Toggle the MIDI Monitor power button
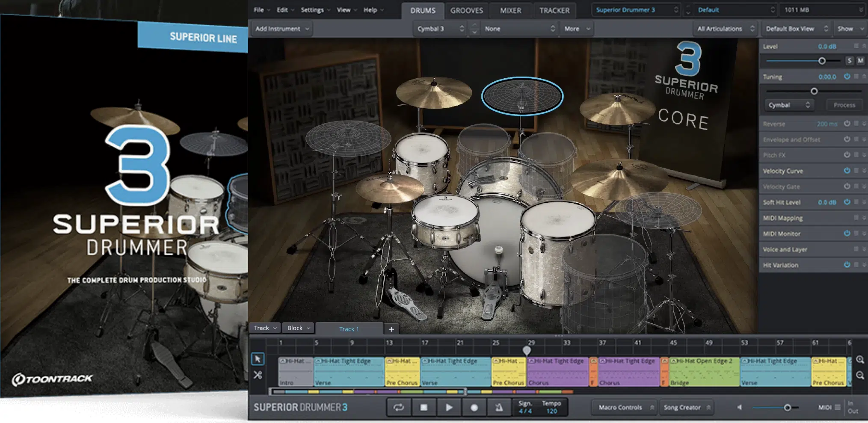The width and height of the screenshot is (868, 423). point(847,233)
